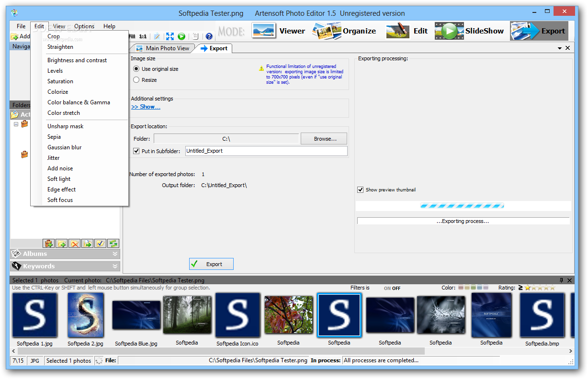
Task: Click the blue help question mark icon
Action: coord(209,36)
